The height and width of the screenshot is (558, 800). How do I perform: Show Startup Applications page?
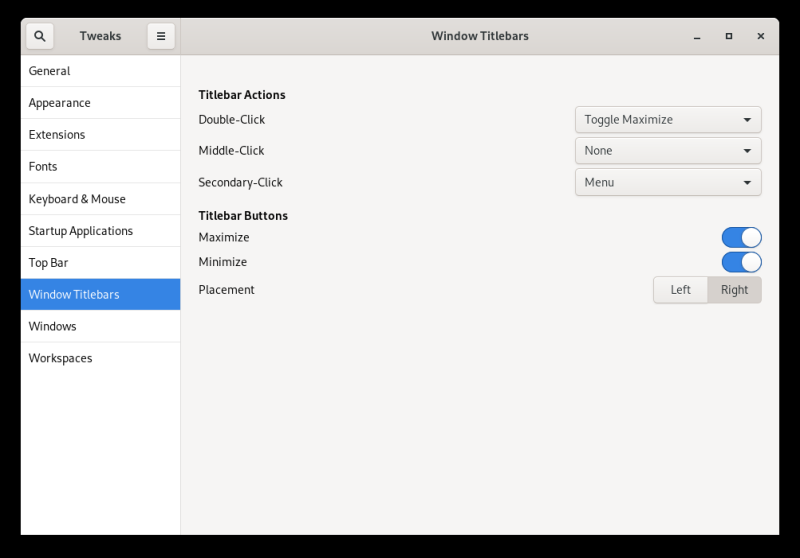101,231
